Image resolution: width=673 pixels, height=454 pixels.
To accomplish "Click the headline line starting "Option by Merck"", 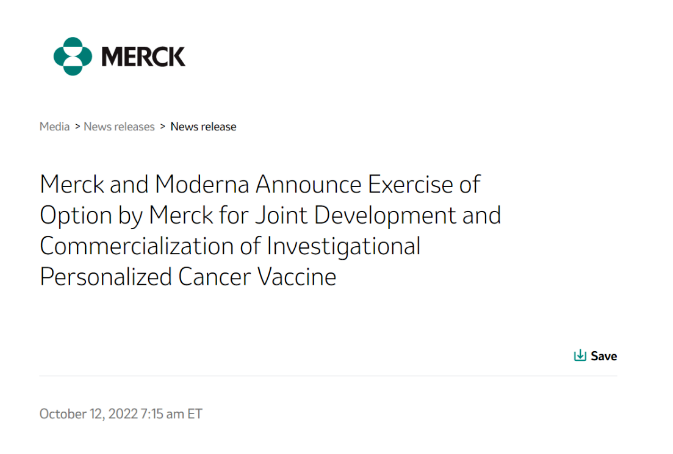I will click(270, 215).
